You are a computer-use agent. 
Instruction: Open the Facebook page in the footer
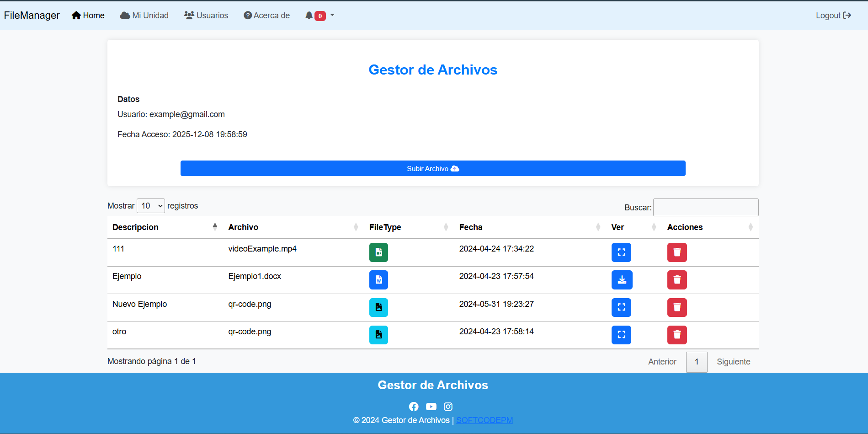tap(414, 407)
